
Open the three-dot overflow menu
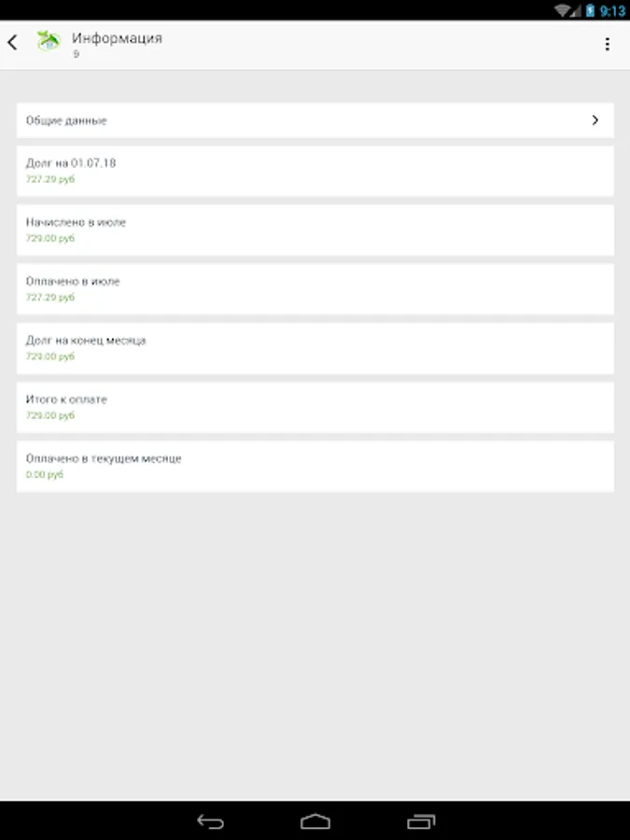(608, 44)
